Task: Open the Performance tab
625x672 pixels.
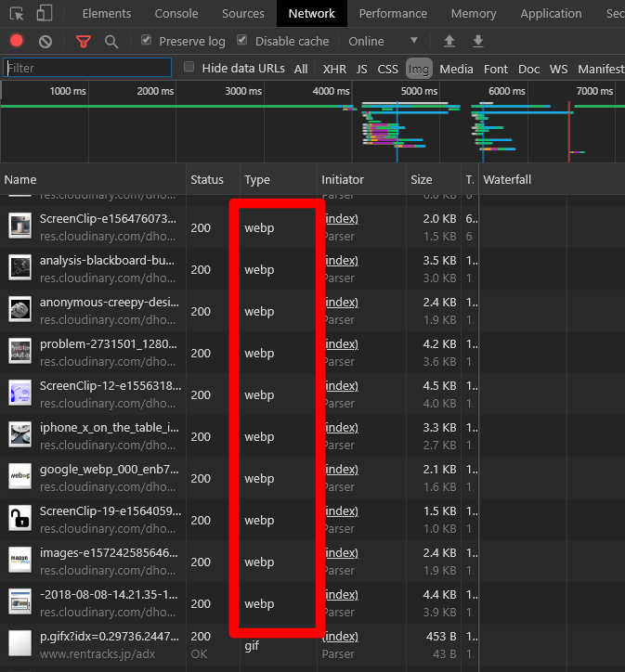Action: pos(393,14)
